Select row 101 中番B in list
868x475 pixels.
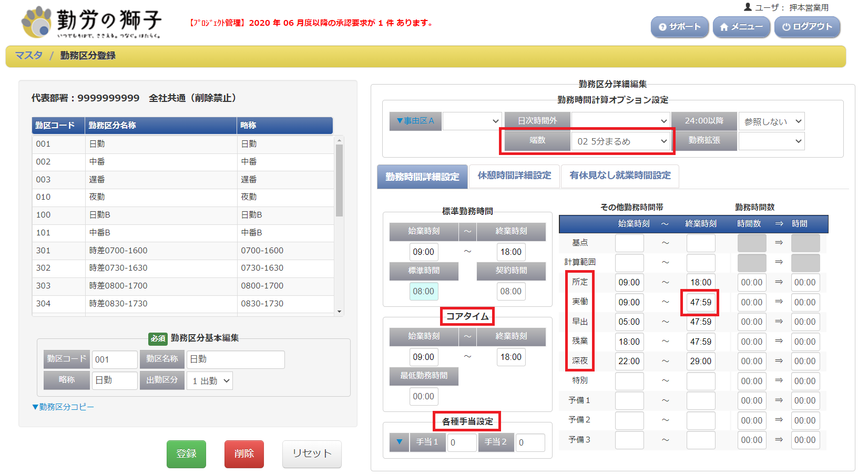pyautogui.click(x=183, y=233)
